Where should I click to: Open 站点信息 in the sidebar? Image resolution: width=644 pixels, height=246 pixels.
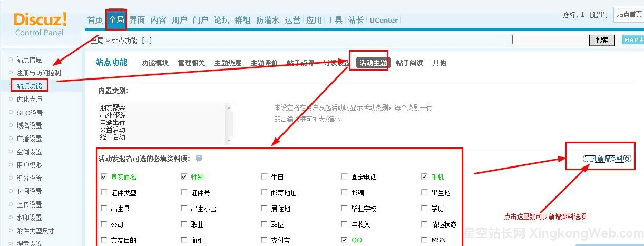(29, 60)
